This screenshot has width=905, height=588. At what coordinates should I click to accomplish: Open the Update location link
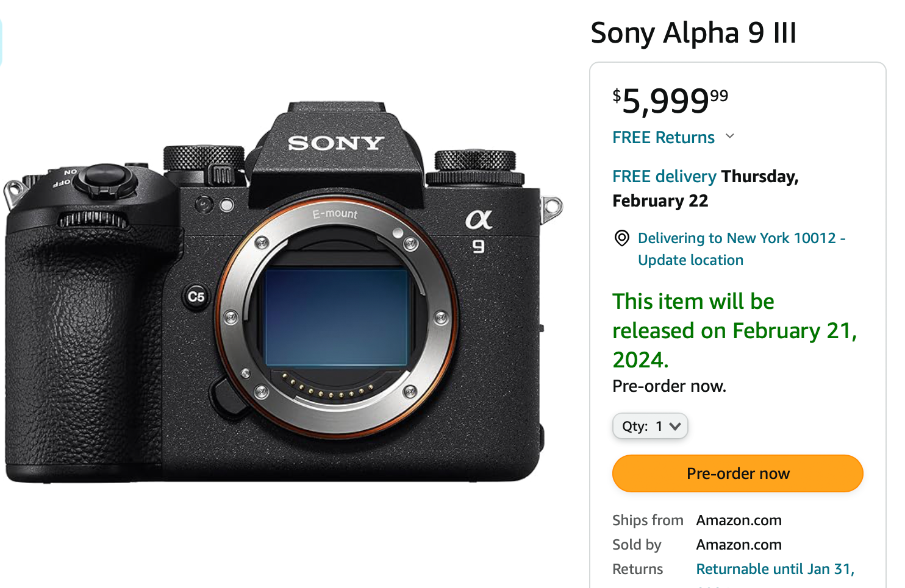pos(690,260)
